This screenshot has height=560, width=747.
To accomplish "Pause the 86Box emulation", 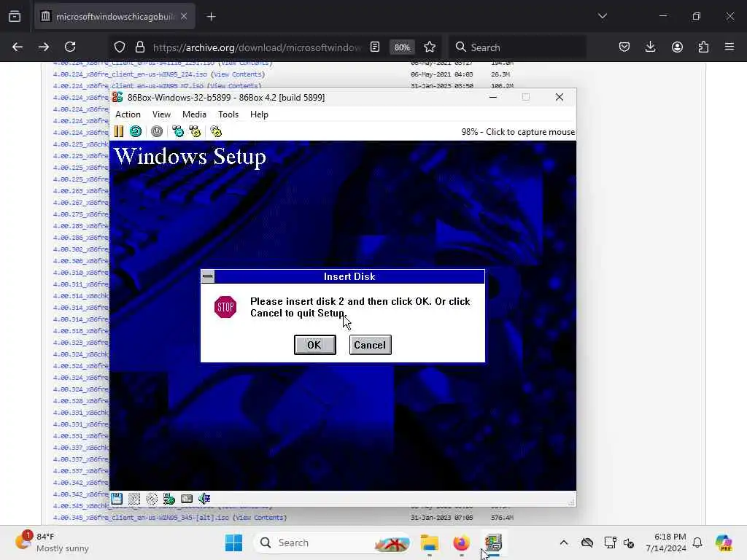I will pyautogui.click(x=119, y=131).
